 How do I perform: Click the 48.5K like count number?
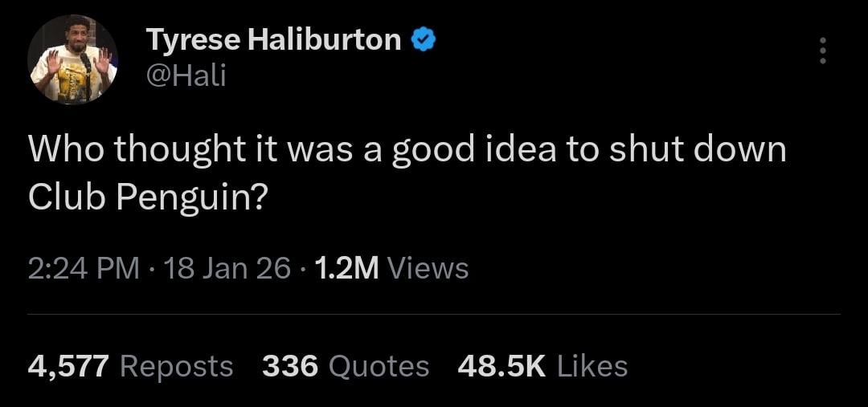tap(502, 366)
